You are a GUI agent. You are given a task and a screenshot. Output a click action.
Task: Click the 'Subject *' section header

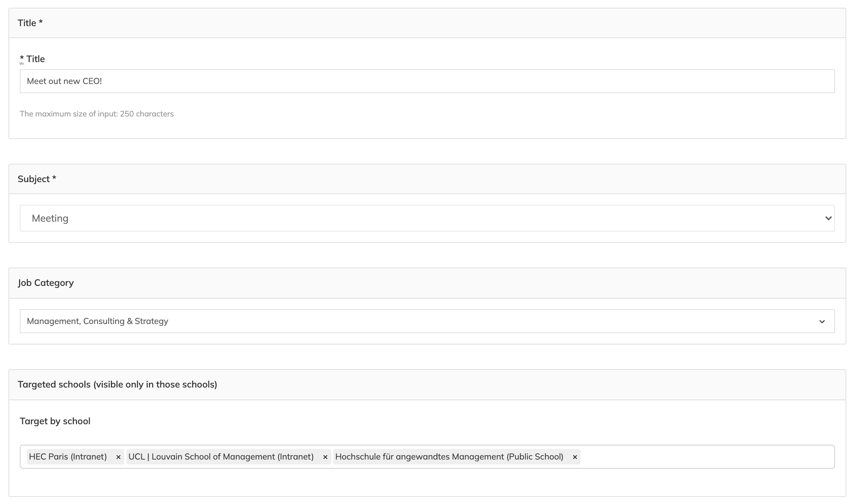coord(37,179)
